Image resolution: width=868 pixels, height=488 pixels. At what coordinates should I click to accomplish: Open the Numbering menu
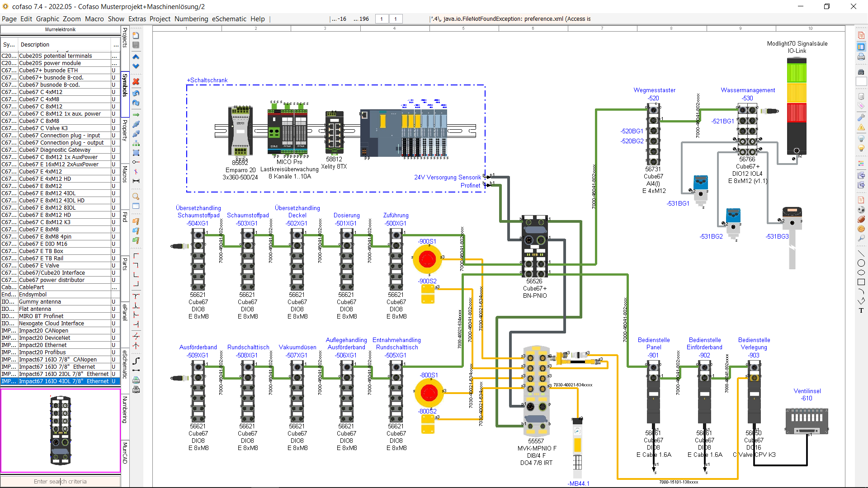tap(191, 19)
